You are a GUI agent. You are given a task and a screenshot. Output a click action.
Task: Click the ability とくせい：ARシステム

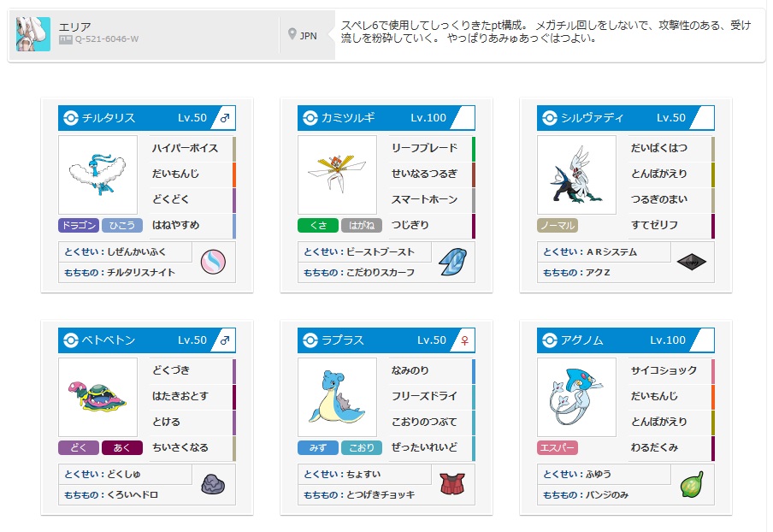pos(604,252)
